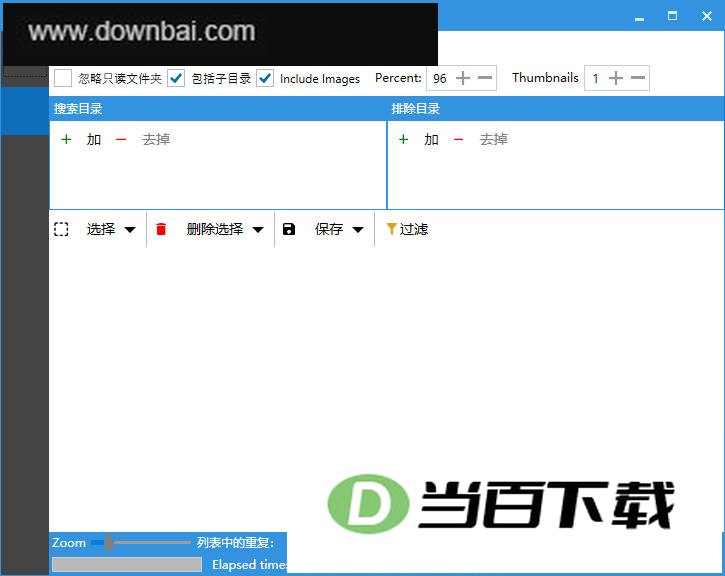725x576 pixels.
Task: Click the floppy disk save icon
Action: click(x=289, y=229)
